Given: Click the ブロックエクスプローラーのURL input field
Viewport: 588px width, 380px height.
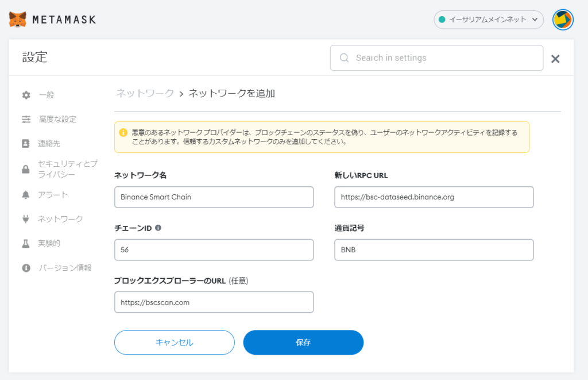Looking at the screenshot, I should click(214, 302).
